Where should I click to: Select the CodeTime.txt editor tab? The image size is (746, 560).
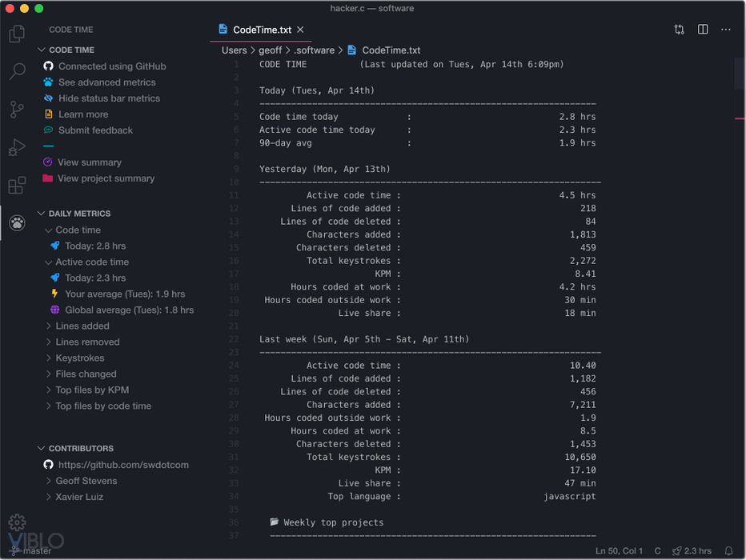coord(262,30)
